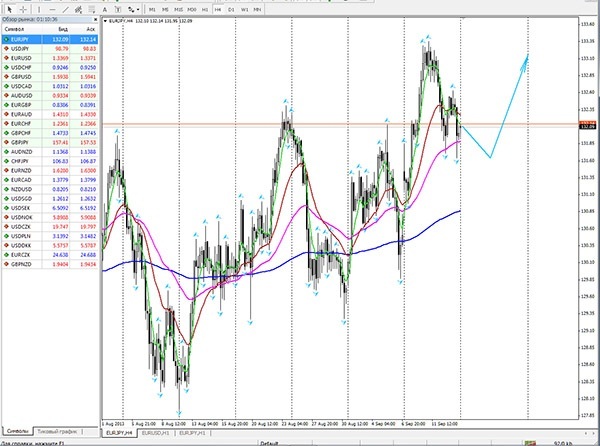Switch timeframe to M1
The height and width of the screenshot is (446, 600).
tap(152, 9)
